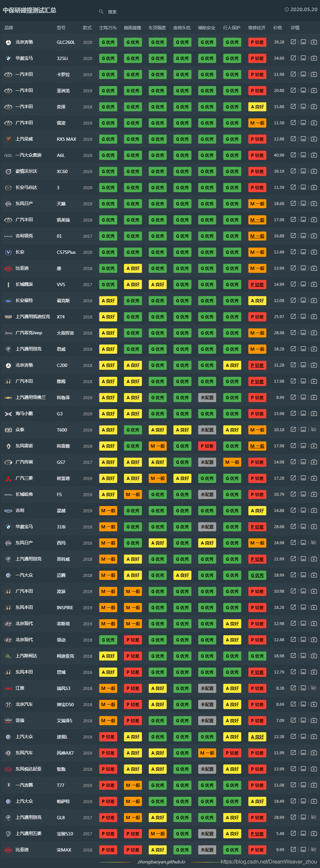View crash images for 华晨宝马 325Li
Screen dimensions: 320x868
click(304, 58)
